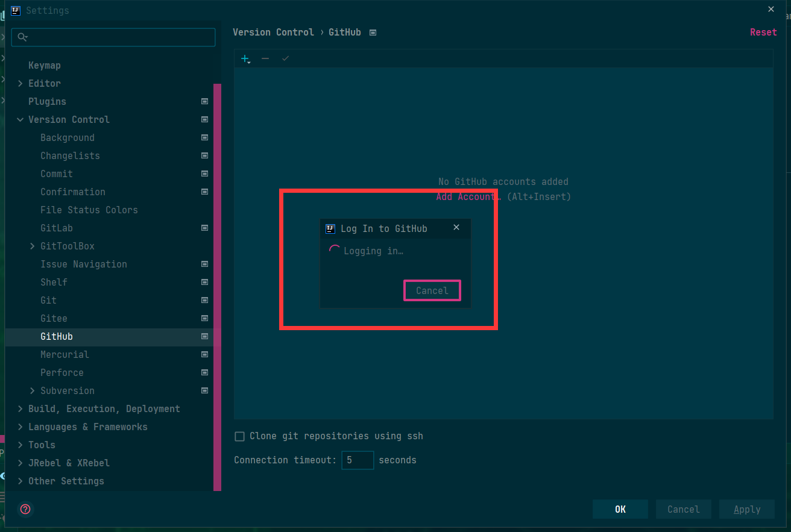The height and width of the screenshot is (532, 791).
Task: Expand Build, Execution, Deployment node
Action: 20,408
